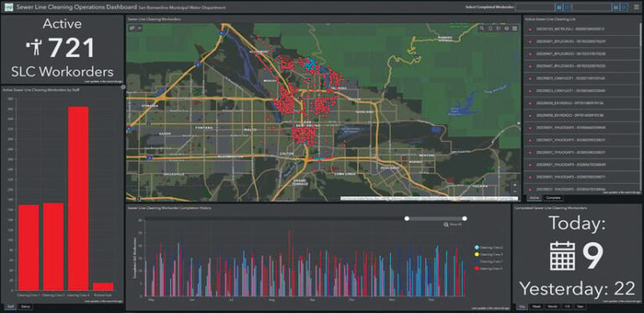Click the calendar icon beside Today count
Screen dimensions: 644x313
click(563, 255)
